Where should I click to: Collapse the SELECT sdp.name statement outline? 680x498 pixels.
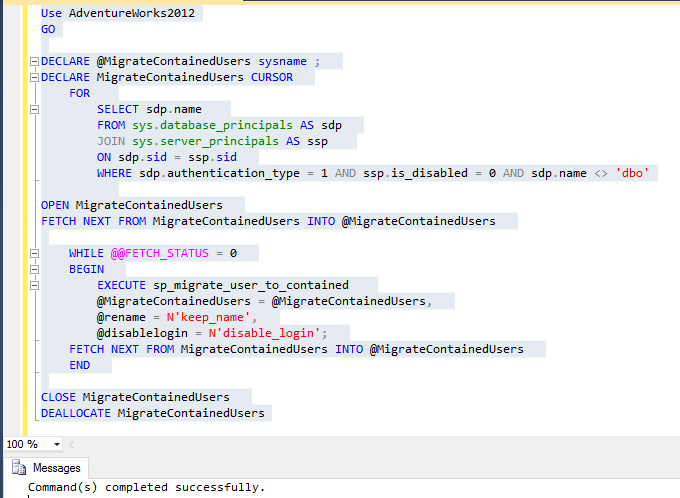[x=34, y=110]
